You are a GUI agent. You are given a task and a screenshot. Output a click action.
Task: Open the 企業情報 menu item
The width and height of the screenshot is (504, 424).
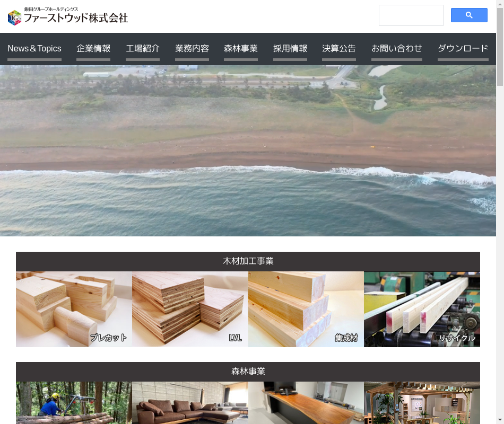[x=93, y=48]
